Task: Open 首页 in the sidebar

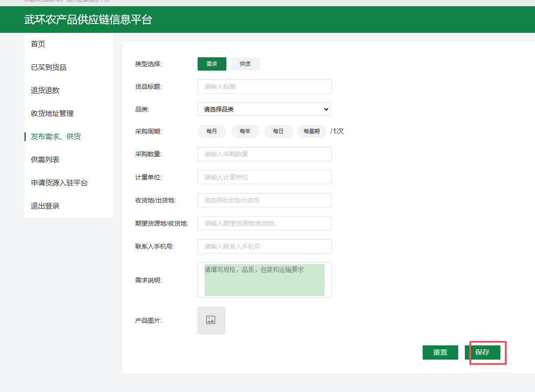Action: click(x=38, y=44)
